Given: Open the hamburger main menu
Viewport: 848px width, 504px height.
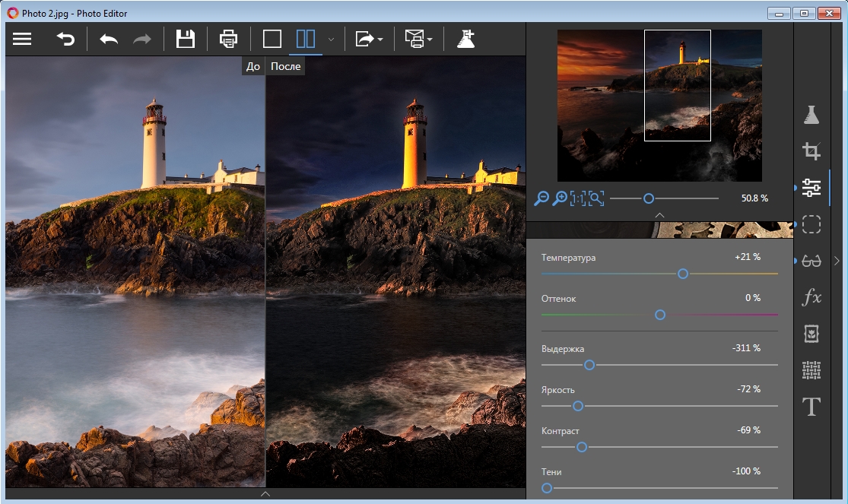Looking at the screenshot, I should pyautogui.click(x=22, y=39).
